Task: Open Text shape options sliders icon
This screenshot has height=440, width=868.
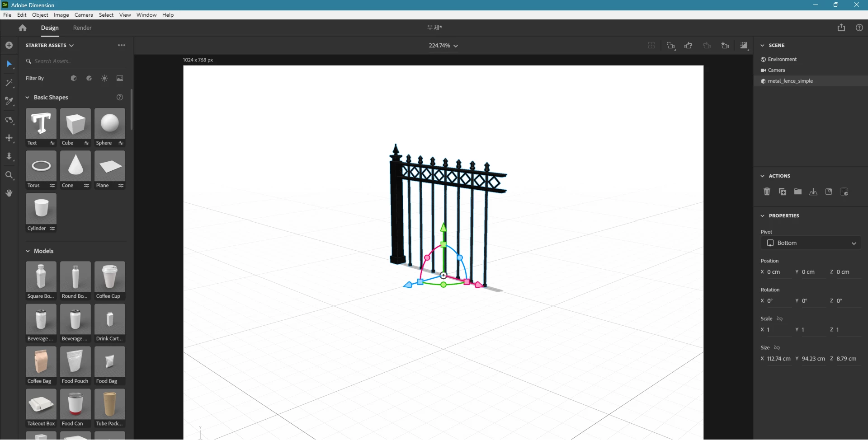Action: point(52,143)
